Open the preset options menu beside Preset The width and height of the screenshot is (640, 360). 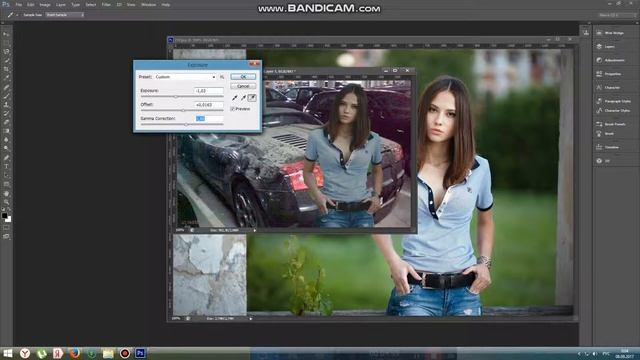pos(222,77)
